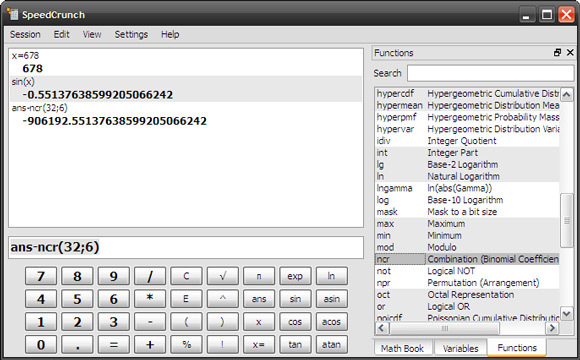Open the Settings menu
This screenshot has height=360, width=580.
[131, 34]
